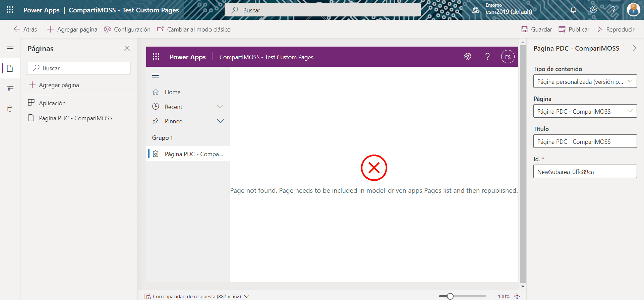The width and height of the screenshot is (644, 300).
Task: Open user account avatar
Action: [633, 10]
